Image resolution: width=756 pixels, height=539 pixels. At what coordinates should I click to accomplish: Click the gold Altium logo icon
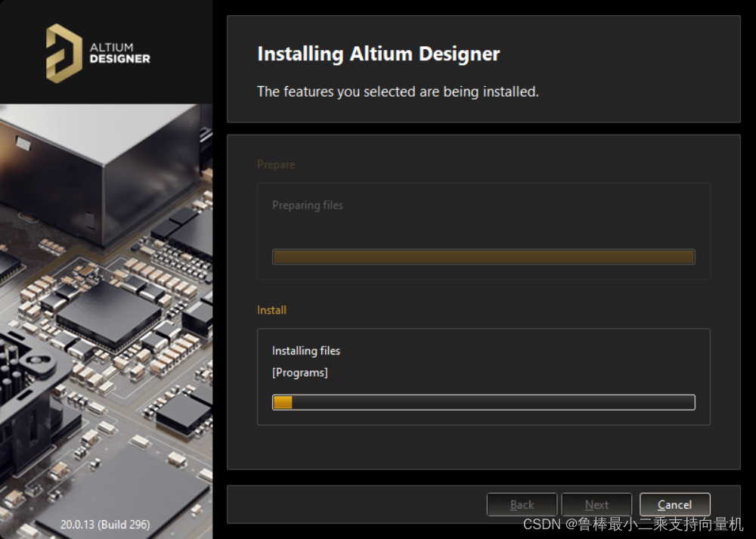click(x=64, y=52)
